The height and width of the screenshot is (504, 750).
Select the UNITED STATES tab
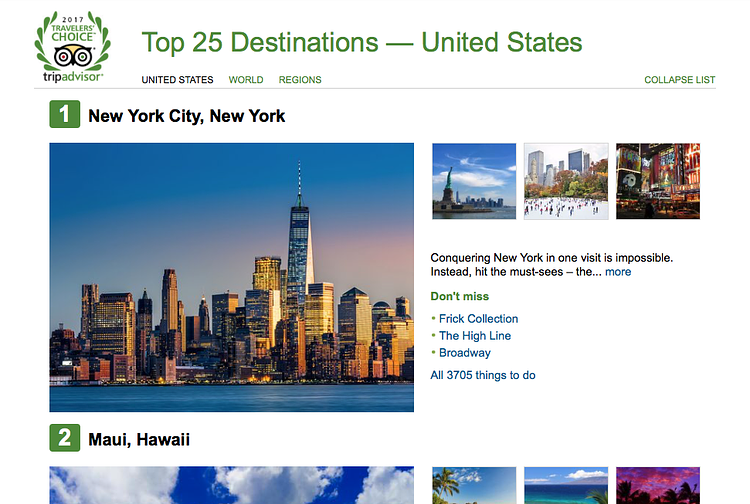177,80
